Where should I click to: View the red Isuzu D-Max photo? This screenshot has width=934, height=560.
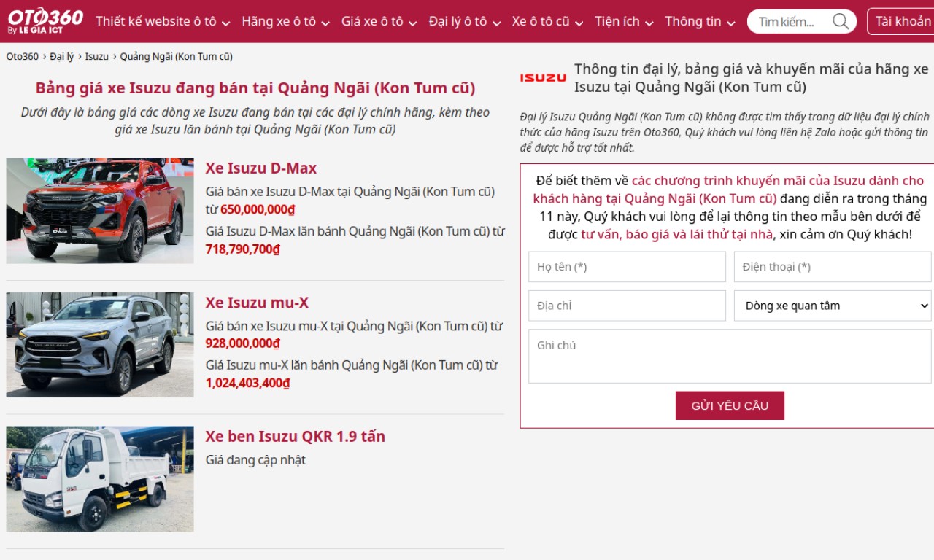(100, 211)
